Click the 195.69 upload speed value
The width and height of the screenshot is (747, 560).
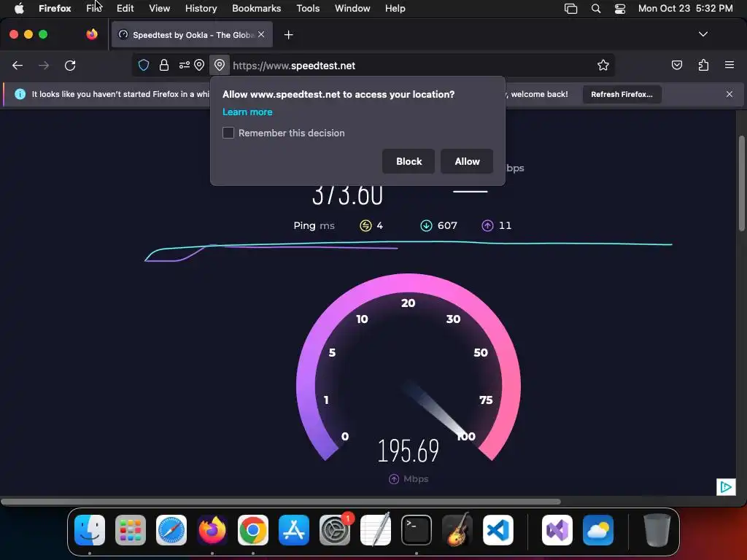[409, 451]
